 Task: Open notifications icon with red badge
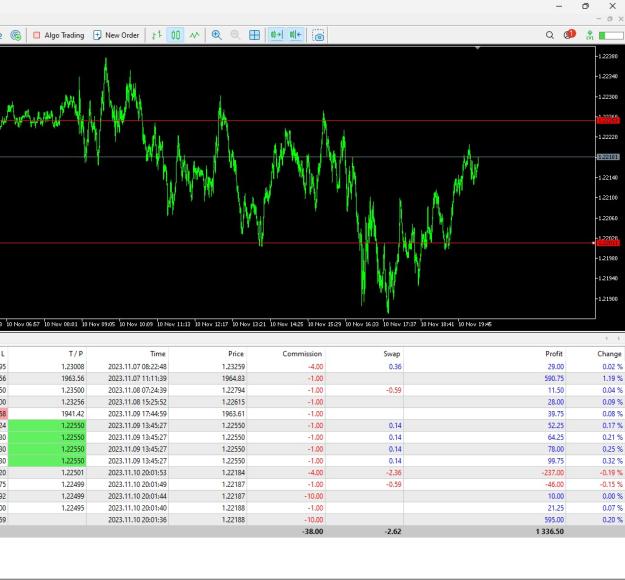tap(569, 35)
